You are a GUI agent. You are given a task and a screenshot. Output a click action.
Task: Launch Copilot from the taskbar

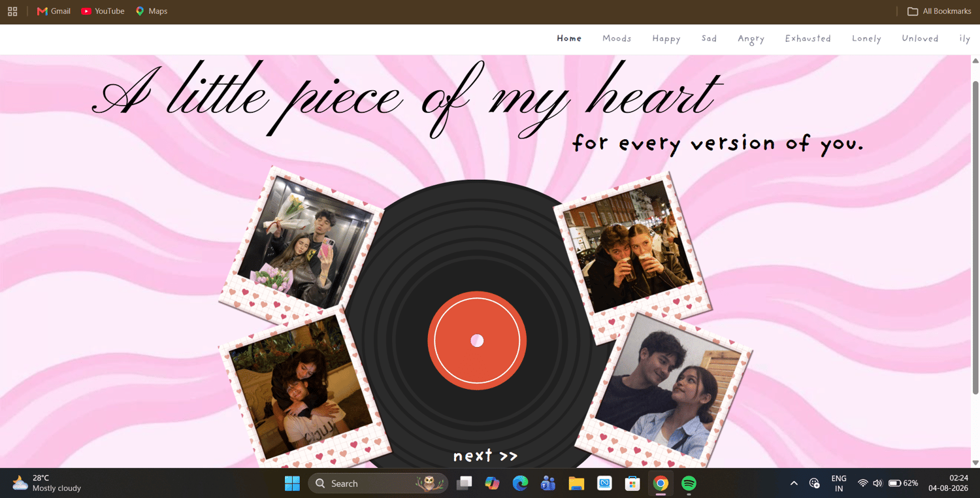click(x=492, y=484)
